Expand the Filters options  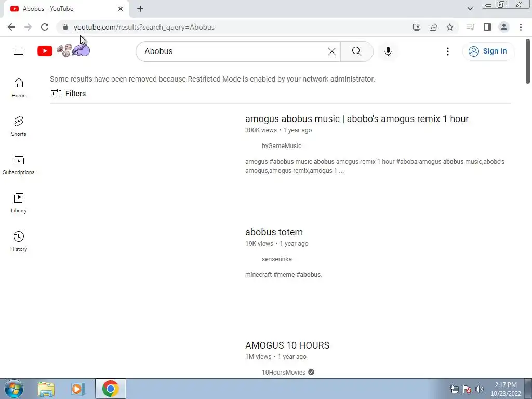click(x=68, y=94)
